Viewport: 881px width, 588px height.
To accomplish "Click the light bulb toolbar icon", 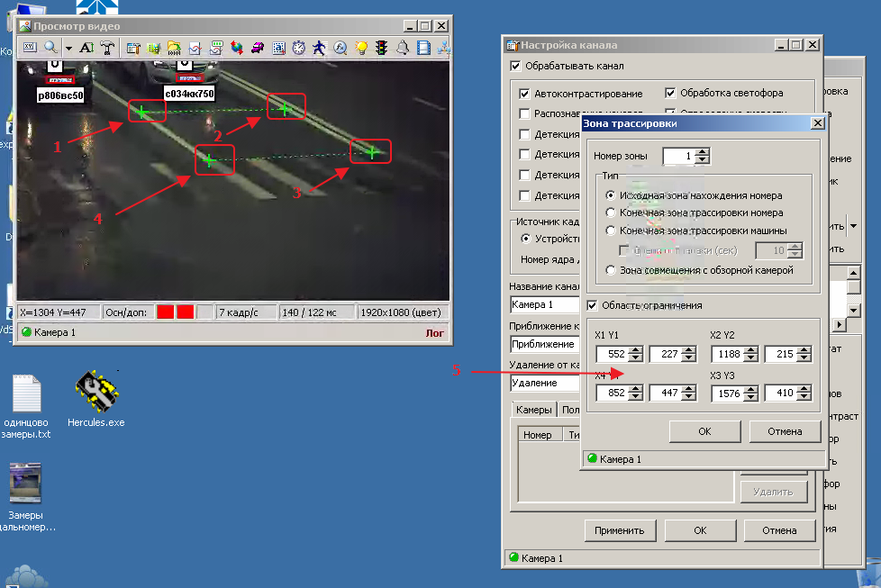I will 362,48.
